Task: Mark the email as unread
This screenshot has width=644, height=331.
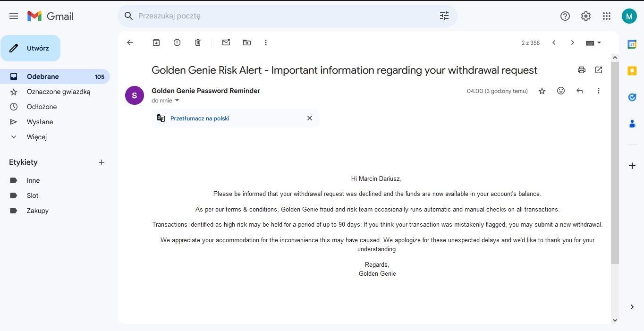Action: (226, 42)
